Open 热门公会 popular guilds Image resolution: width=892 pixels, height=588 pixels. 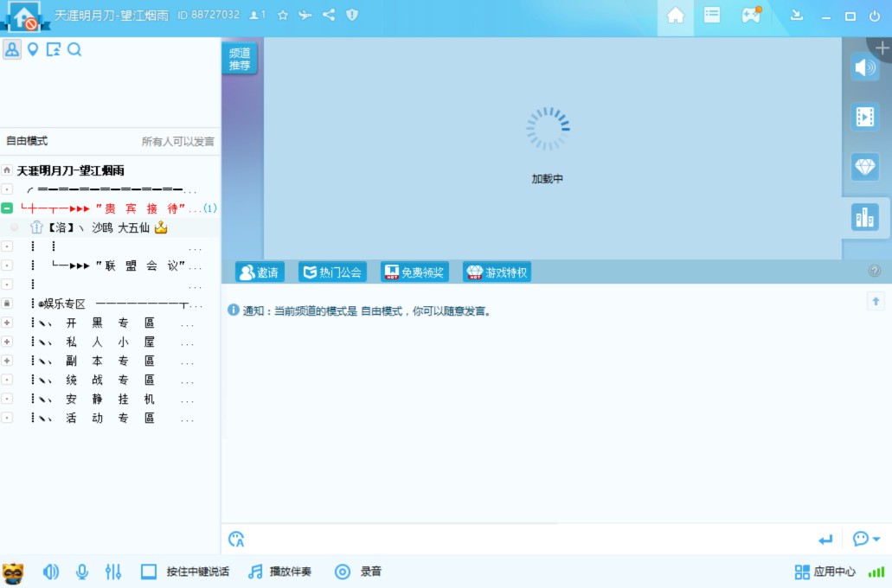(332, 272)
